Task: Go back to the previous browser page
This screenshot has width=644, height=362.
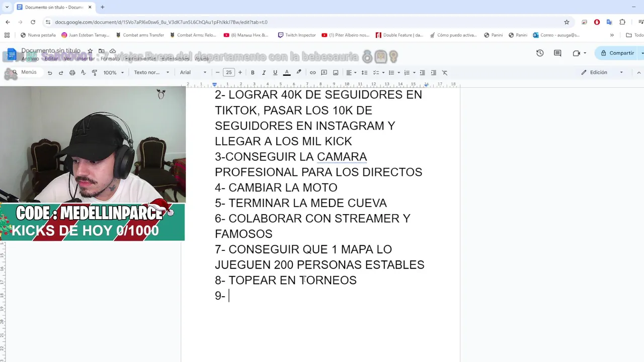Action: point(8,22)
